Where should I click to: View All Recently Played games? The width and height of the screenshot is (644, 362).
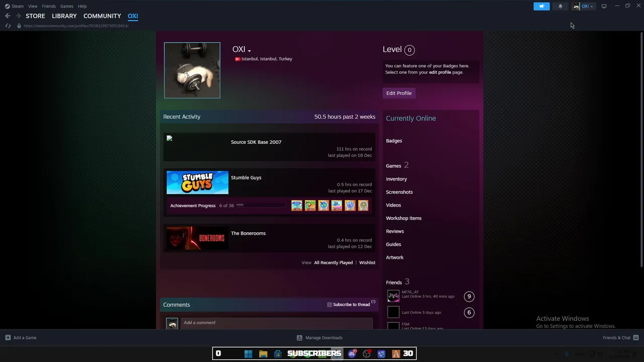click(x=334, y=262)
